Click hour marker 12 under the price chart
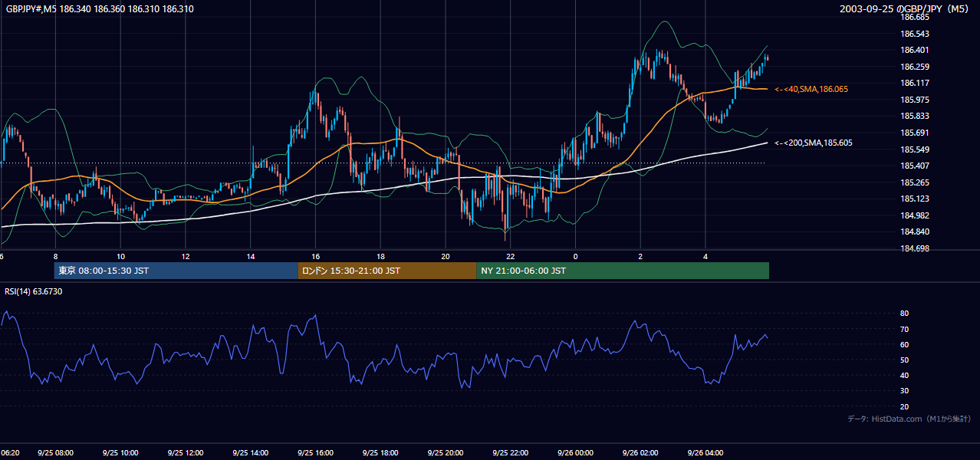Viewport: 980px width, 460px height. [186, 256]
